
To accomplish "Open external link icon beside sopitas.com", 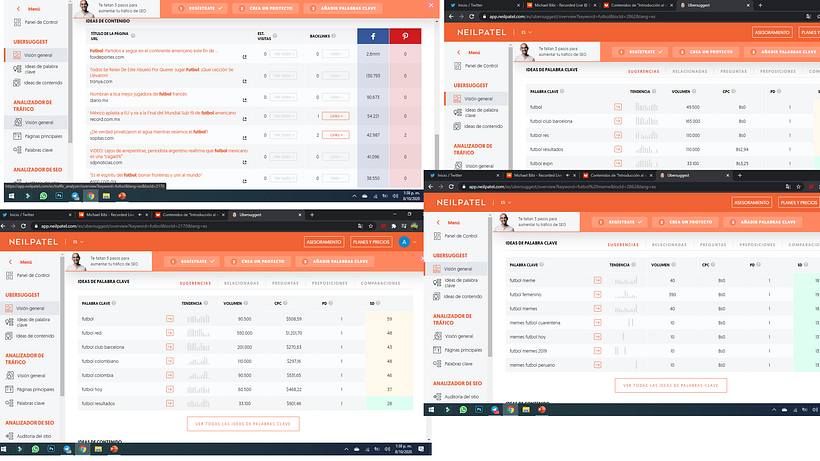I will [x=244, y=138].
